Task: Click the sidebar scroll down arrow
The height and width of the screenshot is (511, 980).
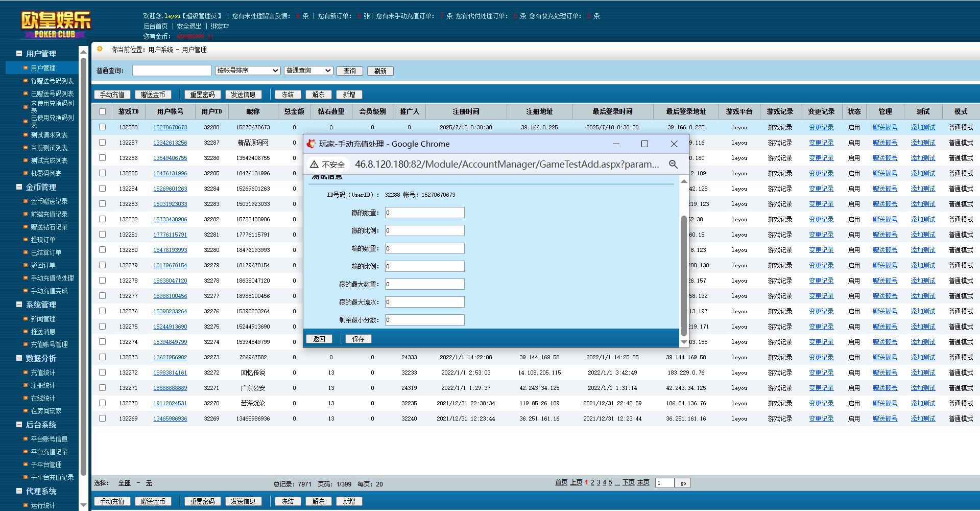Action: coord(83,505)
